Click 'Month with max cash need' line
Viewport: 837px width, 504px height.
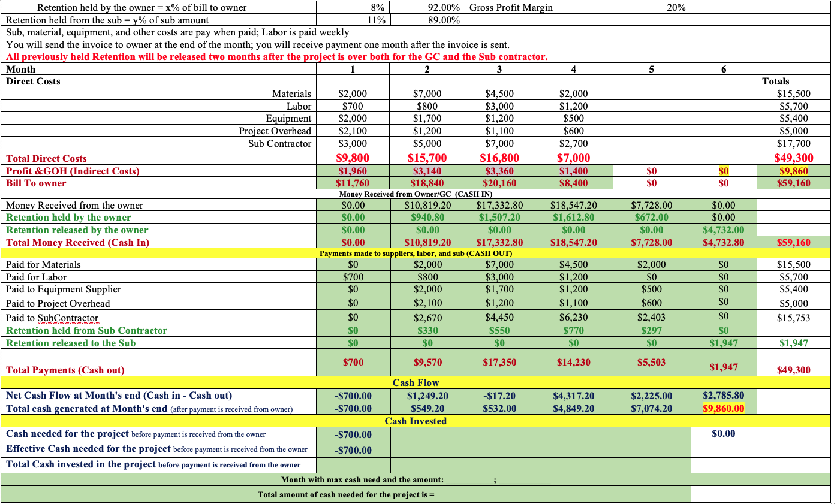416,479
